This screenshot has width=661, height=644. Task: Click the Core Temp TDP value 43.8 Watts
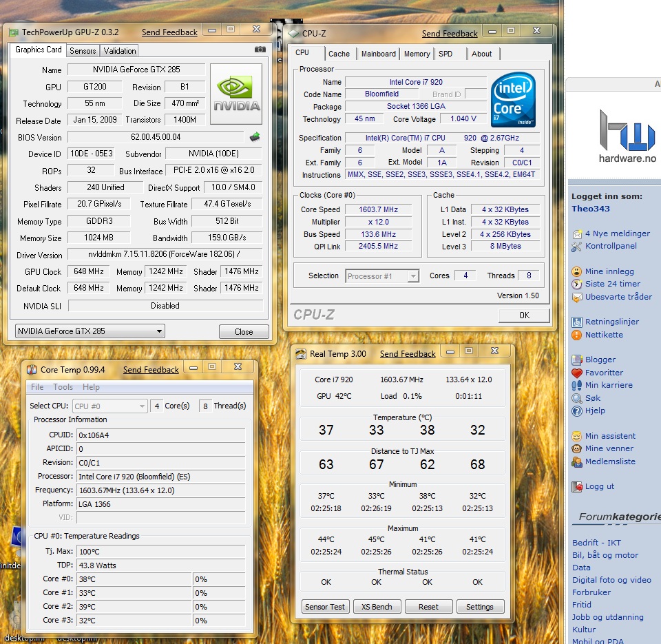coord(161,565)
